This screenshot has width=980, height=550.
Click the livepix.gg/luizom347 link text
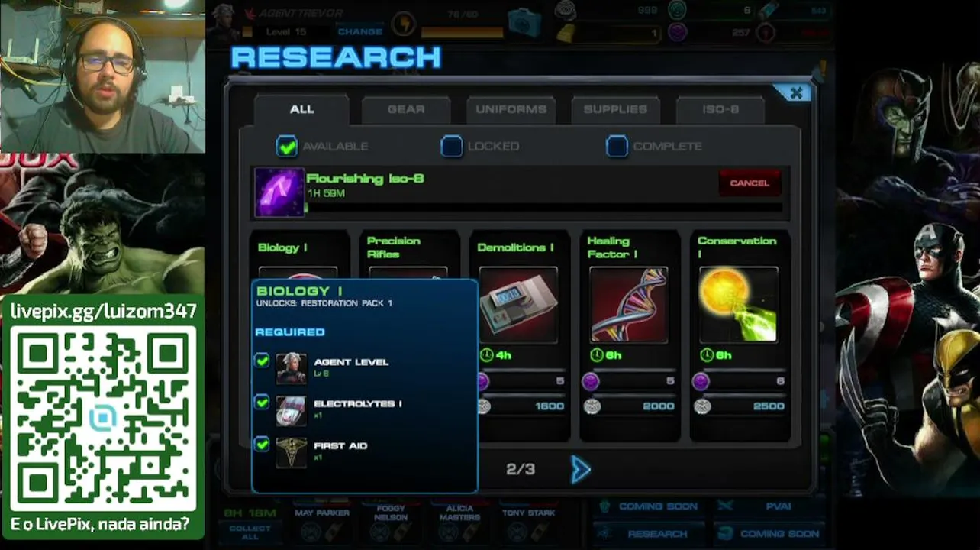tap(103, 311)
